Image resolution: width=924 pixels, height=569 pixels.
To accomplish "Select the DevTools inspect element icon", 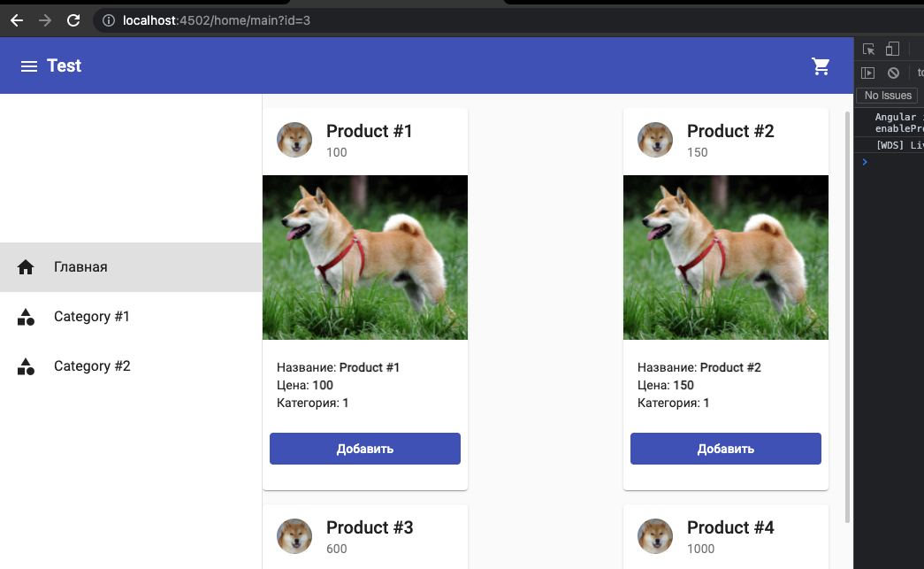I will (x=868, y=49).
